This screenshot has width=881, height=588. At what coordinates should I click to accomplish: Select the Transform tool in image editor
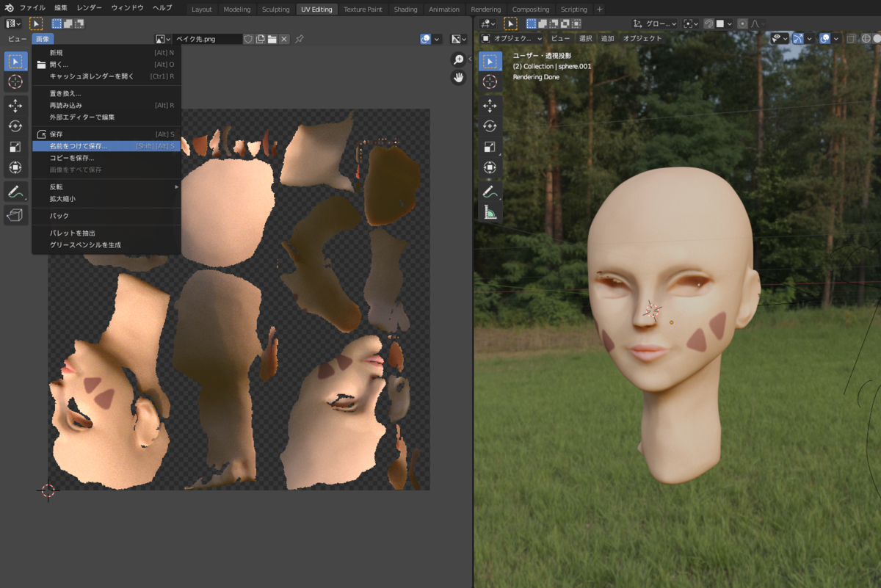tap(15, 167)
